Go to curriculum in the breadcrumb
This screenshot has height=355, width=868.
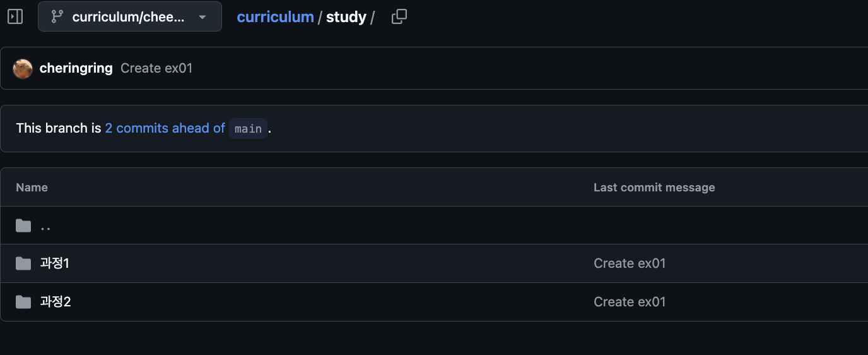coord(275,17)
